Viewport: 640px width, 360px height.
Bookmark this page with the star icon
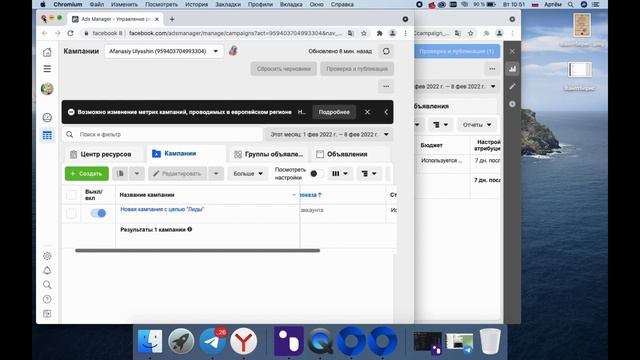click(x=364, y=33)
